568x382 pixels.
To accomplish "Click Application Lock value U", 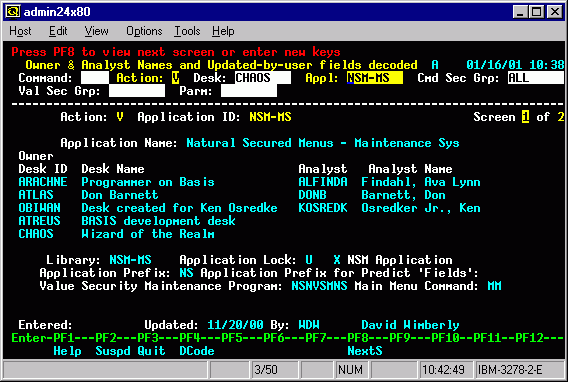I will 309,260.
